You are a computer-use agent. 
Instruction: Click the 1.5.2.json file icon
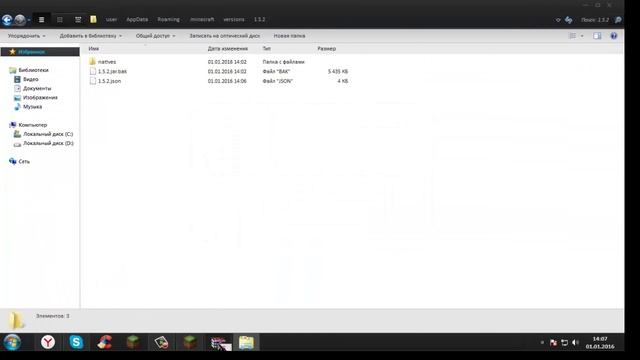pos(93,81)
